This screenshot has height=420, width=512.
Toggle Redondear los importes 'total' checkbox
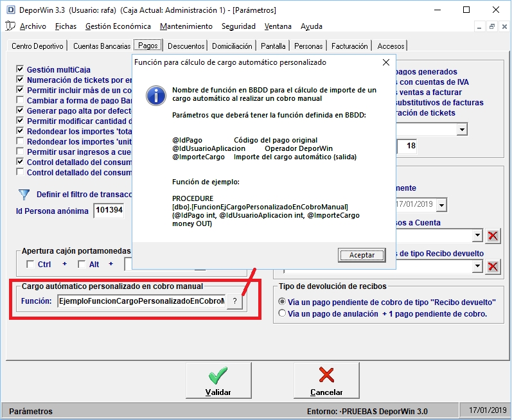pyautogui.click(x=20, y=131)
